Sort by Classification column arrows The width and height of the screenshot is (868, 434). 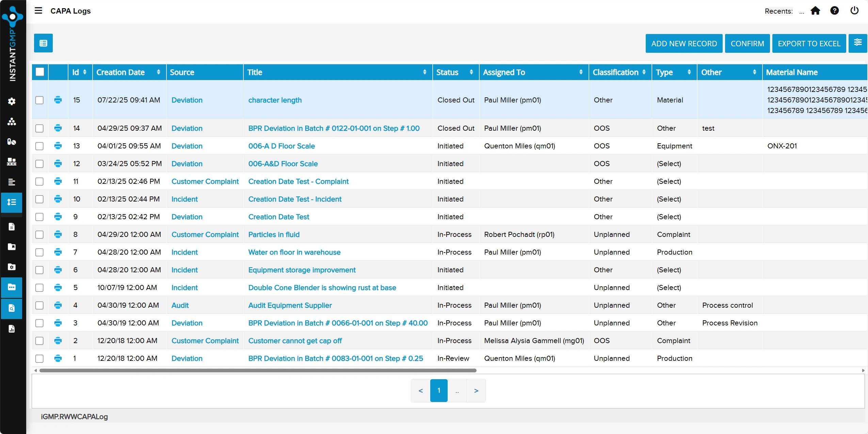644,72
